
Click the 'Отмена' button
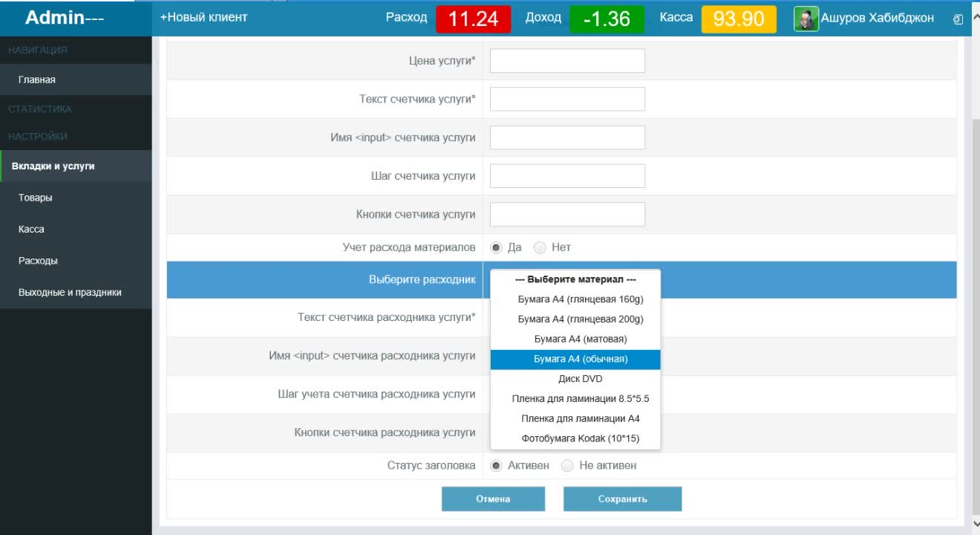[493, 499]
